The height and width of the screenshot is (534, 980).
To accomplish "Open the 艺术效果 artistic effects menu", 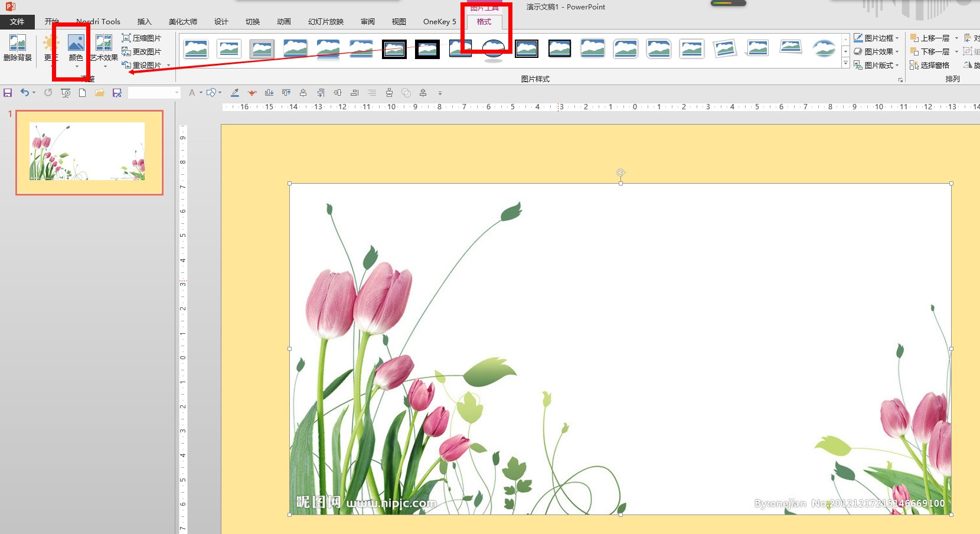I will (104, 48).
